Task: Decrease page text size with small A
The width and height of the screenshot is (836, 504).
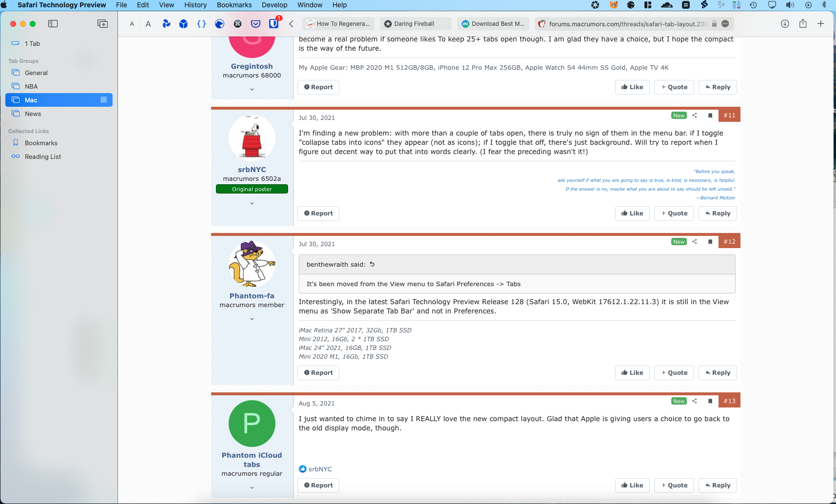Action: pos(132,24)
